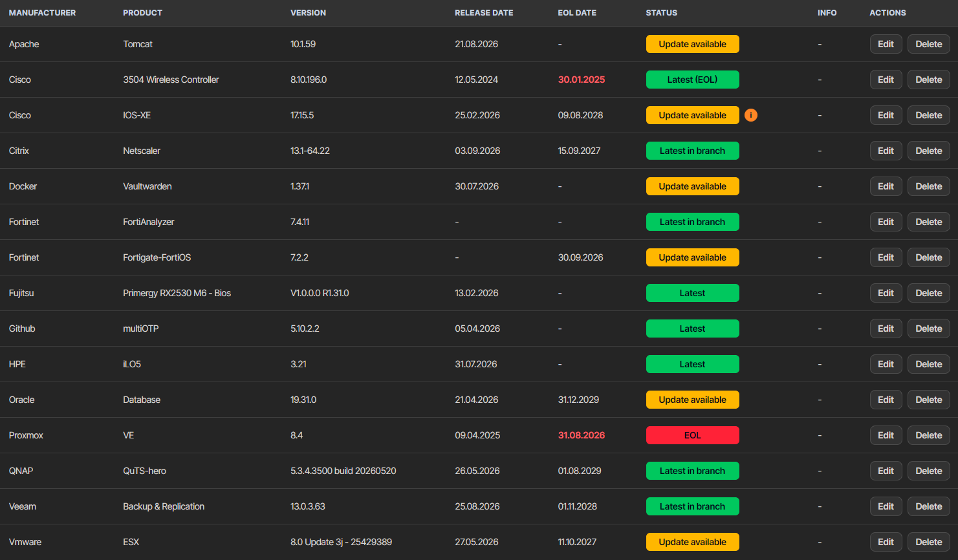Select the product name Vaultwarden

pyautogui.click(x=147, y=186)
